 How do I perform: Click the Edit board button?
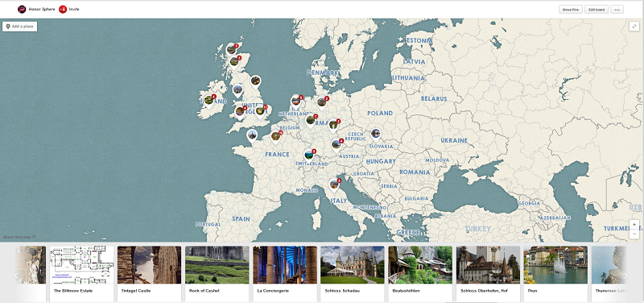pyautogui.click(x=597, y=10)
